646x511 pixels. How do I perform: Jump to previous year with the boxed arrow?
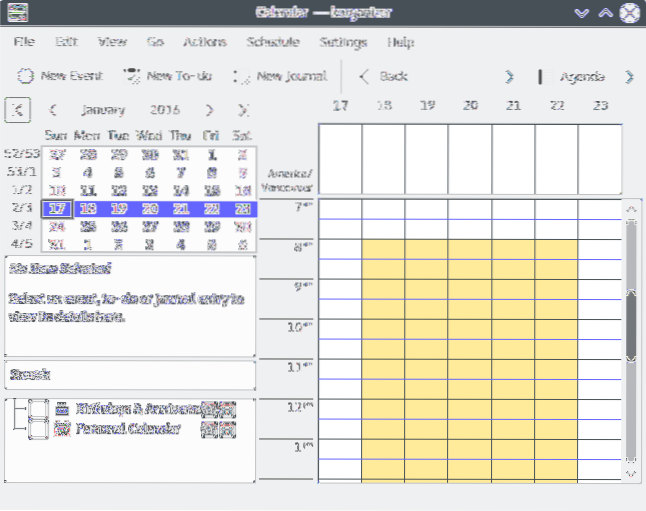tap(20, 110)
